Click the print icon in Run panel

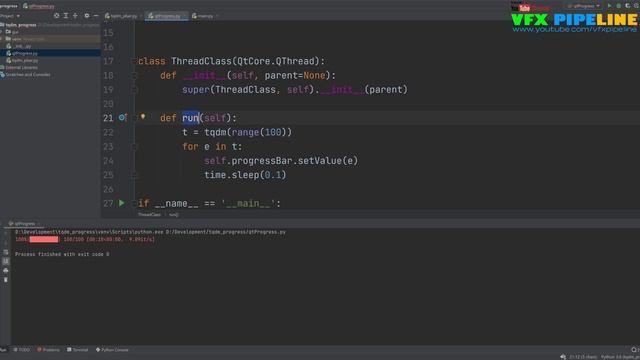(6, 270)
